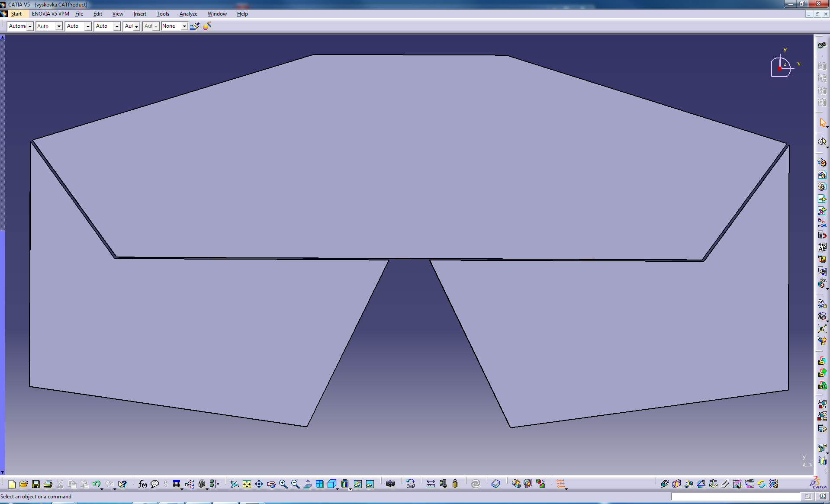Open the assembly gear icon at top of right toolbar
Image resolution: width=830 pixels, height=504 pixels.
point(822,45)
